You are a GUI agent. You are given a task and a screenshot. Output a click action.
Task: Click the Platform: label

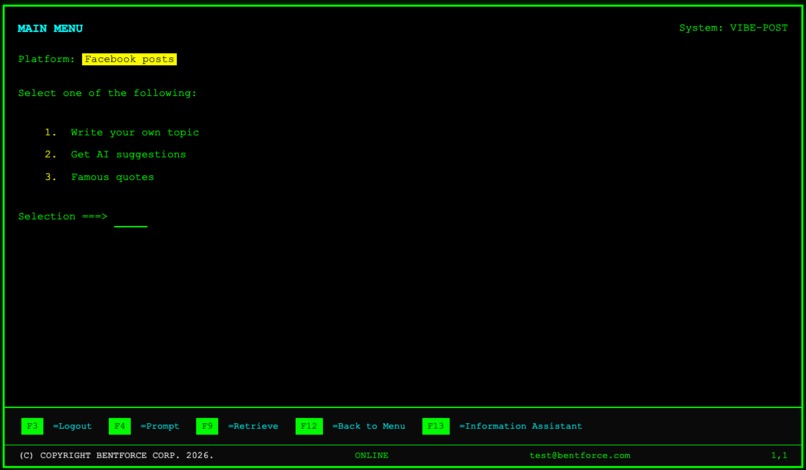coord(47,59)
